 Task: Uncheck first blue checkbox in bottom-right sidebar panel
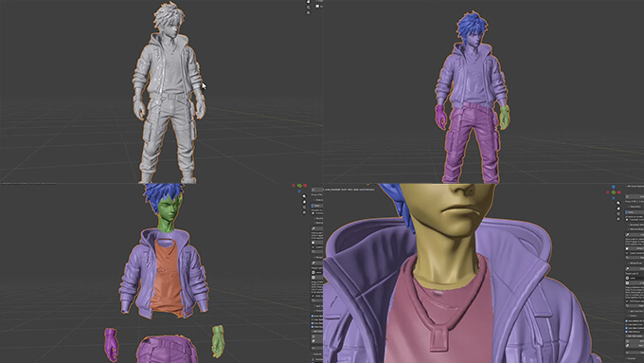(x=626, y=321)
